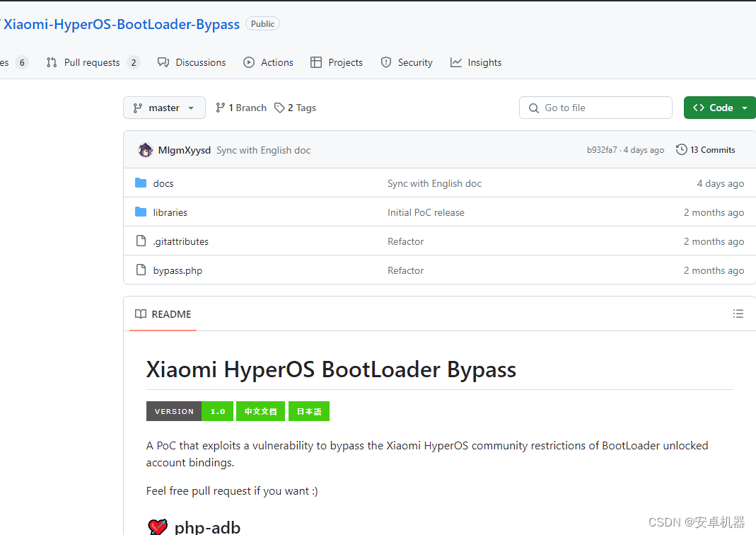Click the tag icon beside 2 Tags
Viewport: 756px width, 535px height.
(279, 108)
